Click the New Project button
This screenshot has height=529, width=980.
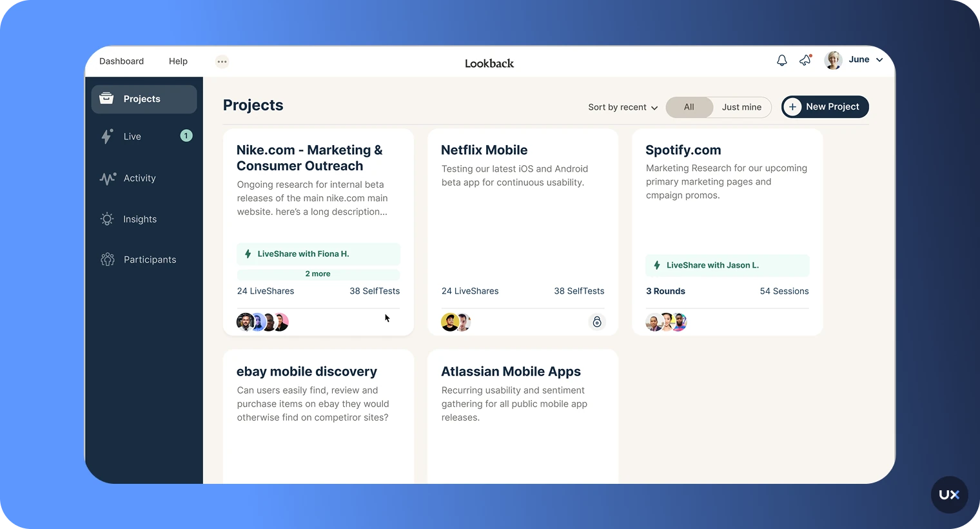click(x=825, y=106)
